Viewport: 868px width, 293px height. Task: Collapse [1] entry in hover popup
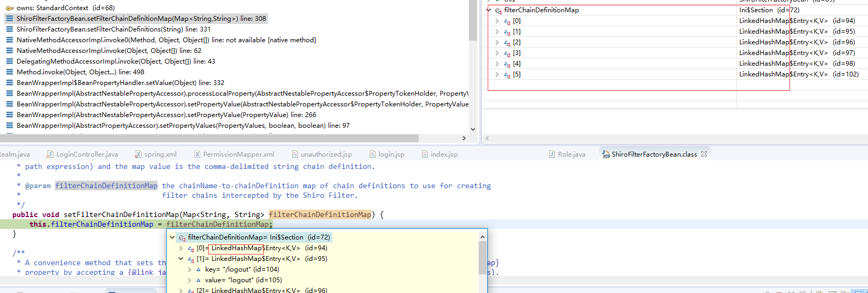[181, 259]
